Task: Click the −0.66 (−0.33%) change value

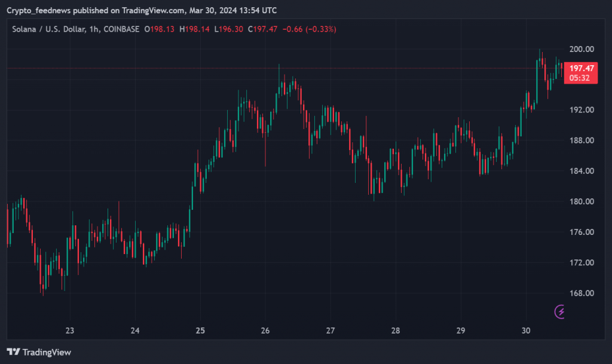Action: point(308,29)
